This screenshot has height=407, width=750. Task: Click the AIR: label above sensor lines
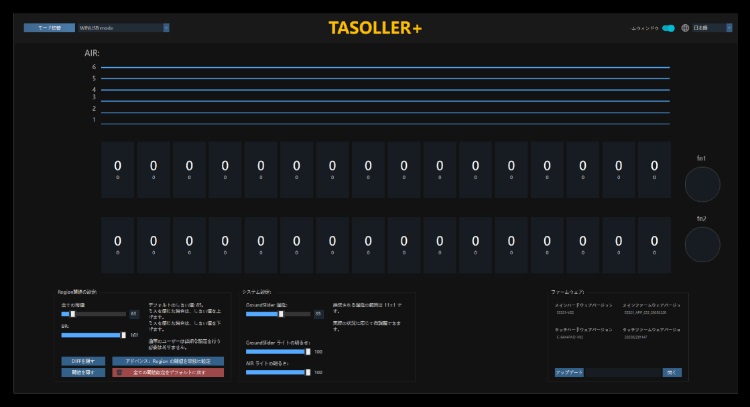(92, 53)
